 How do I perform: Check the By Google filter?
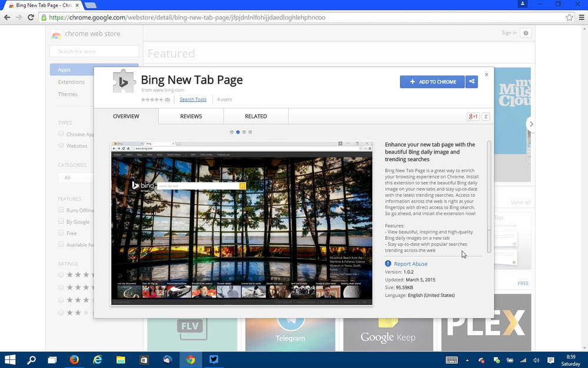[61, 222]
